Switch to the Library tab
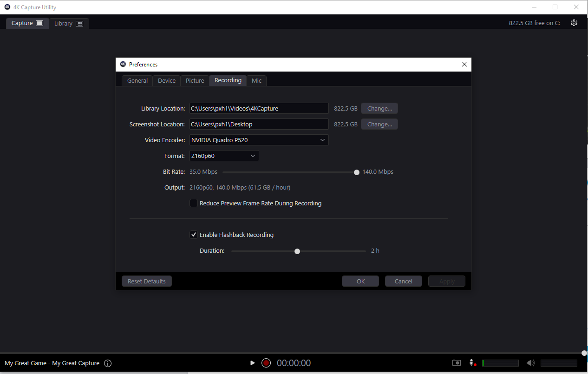The image size is (588, 374). pos(68,23)
